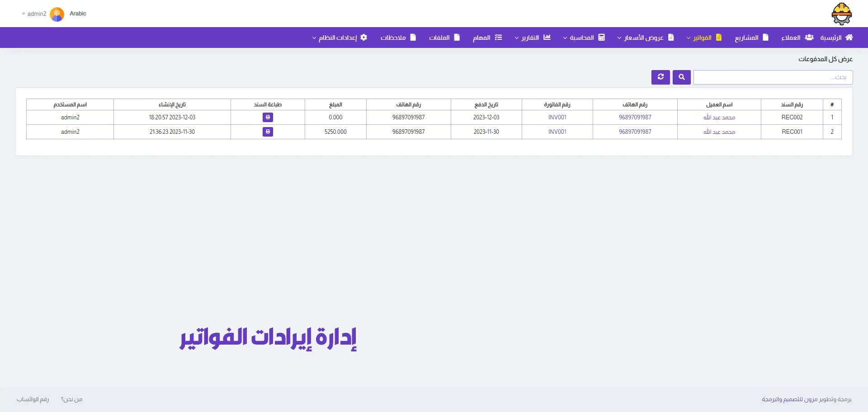
Task: Print receipt for REC001
Action: click(x=268, y=132)
